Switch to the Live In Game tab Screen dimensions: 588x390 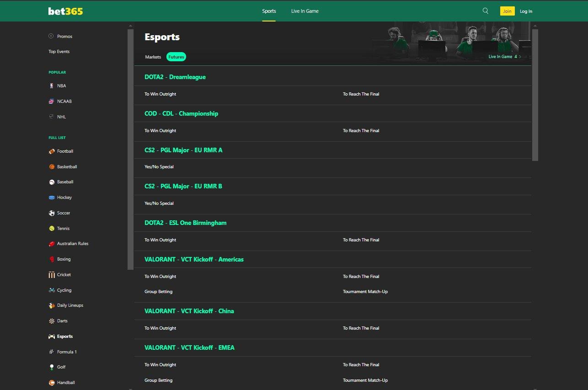point(305,11)
